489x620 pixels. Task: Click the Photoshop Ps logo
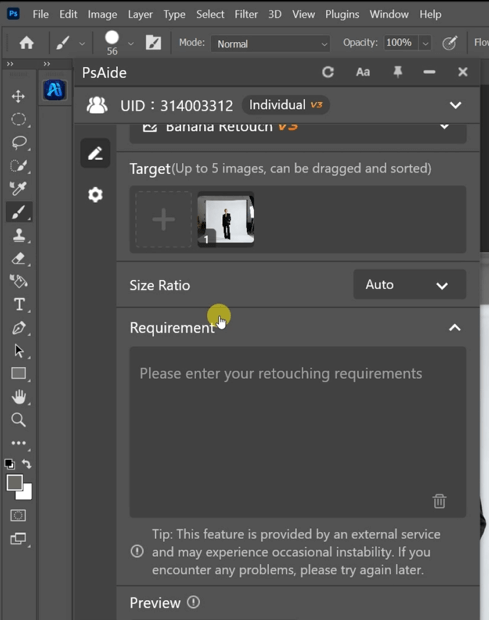tap(13, 14)
